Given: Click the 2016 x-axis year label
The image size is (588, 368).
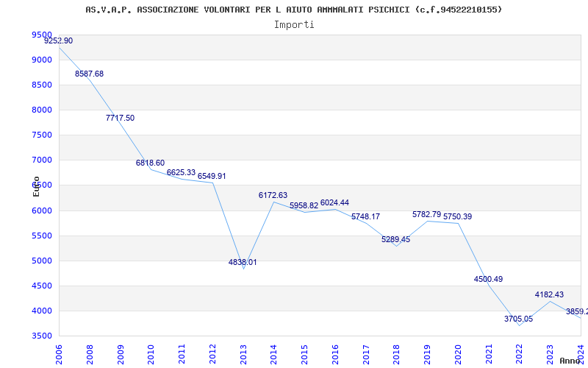Looking at the screenshot, I should tap(335, 355).
